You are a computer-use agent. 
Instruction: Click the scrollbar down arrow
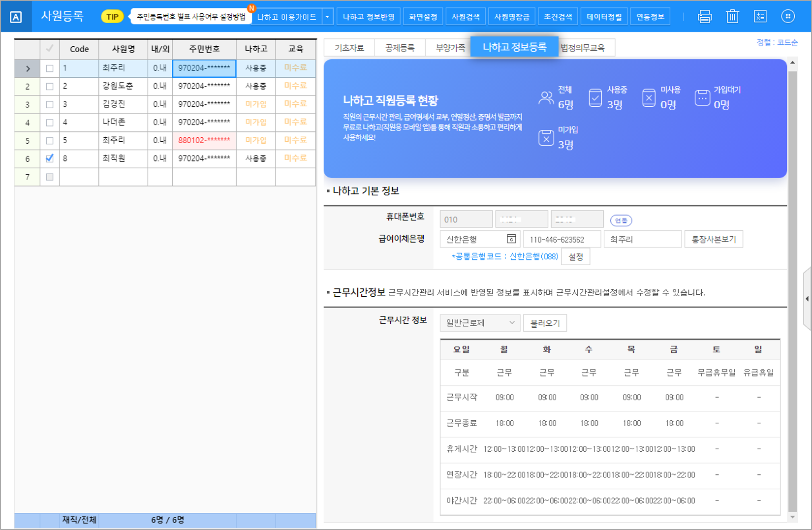(792, 517)
